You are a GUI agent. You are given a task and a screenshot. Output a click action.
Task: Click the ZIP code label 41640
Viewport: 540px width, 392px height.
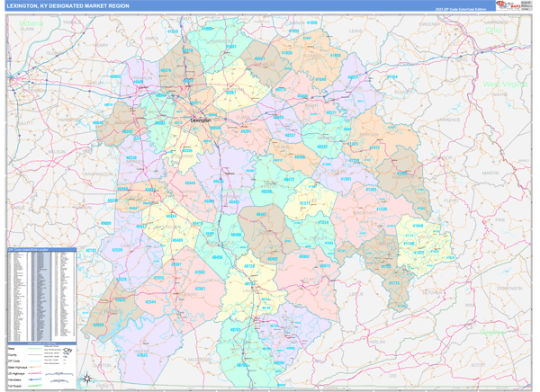[x=418, y=226]
